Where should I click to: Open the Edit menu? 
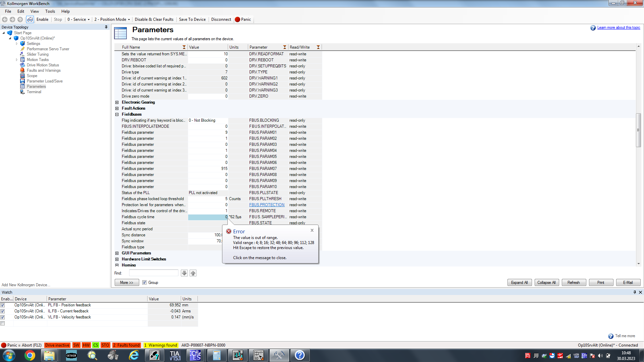tap(21, 11)
